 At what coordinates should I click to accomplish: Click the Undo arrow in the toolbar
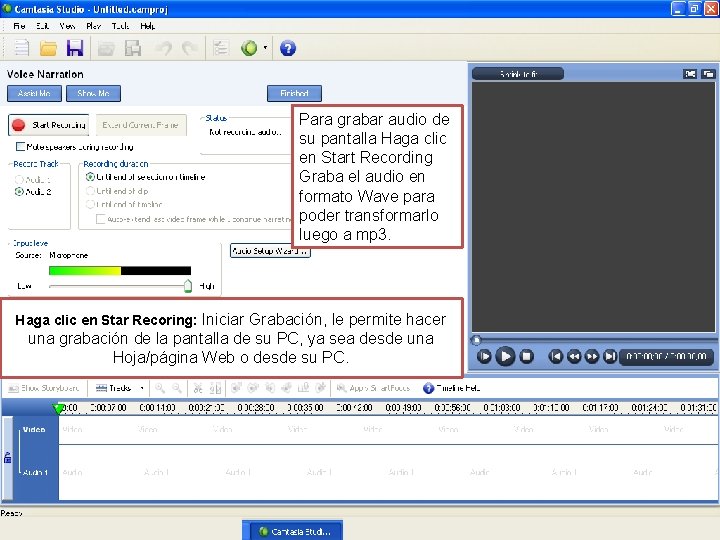point(165,48)
